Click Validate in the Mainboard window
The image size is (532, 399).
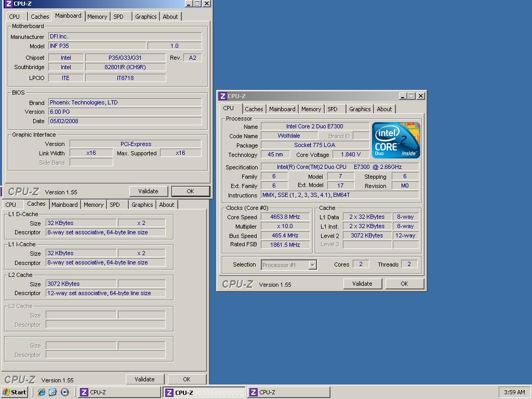coord(148,191)
